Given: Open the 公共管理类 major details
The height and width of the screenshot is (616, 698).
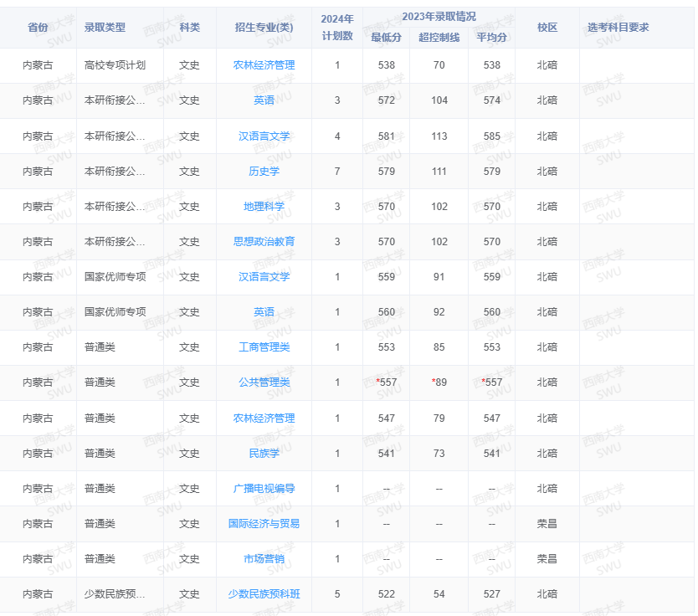Looking at the screenshot, I should [263, 382].
